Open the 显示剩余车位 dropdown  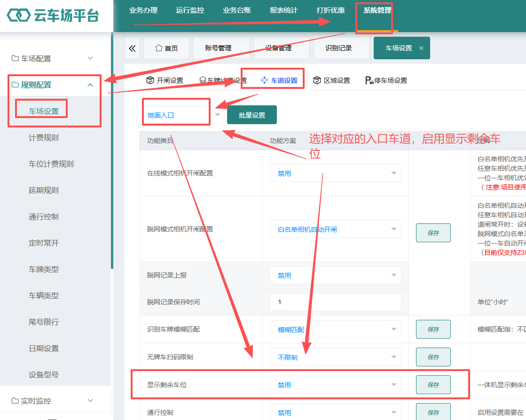click(x=336, y=385)
